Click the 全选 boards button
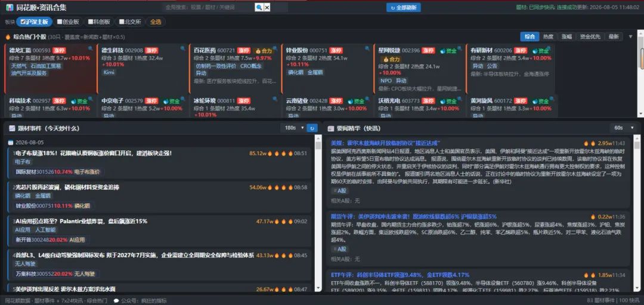The height and width of the screenshot is (305, 644). click(x=156, y=21)
